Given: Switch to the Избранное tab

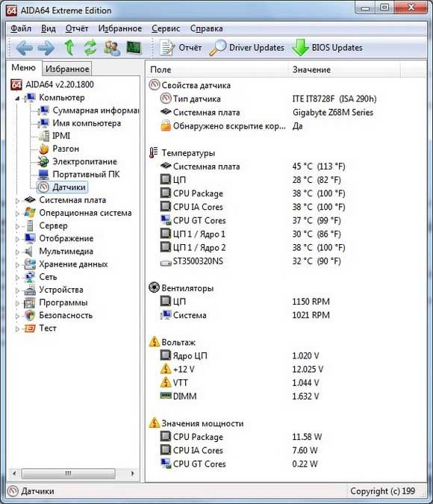Looking at the screenshot, I should pyautogui.click(x=67, y=69).
